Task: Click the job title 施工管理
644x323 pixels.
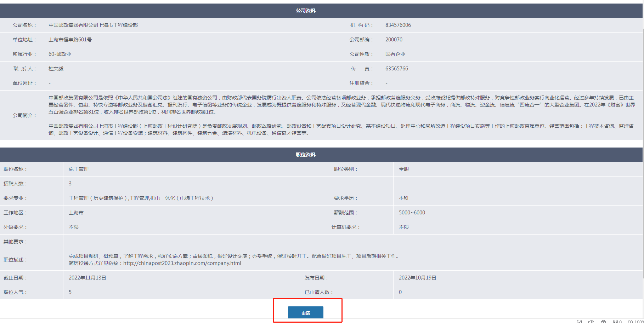Action: [79, 169]
